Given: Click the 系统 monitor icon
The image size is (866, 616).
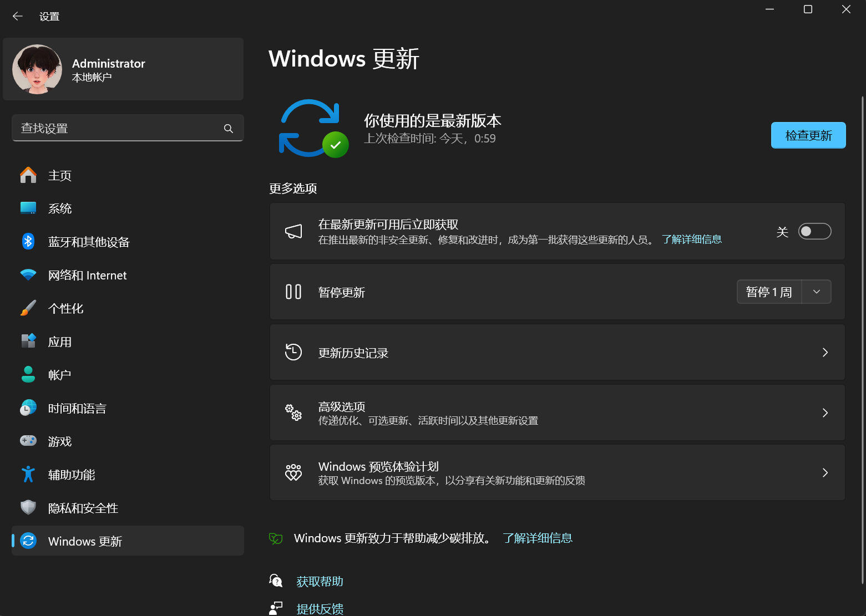Looking at the screenshot, I should (28, 208).
